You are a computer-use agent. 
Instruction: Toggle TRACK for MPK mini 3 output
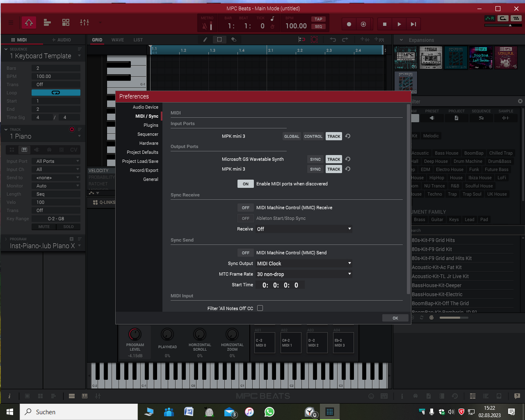[334, 169]
